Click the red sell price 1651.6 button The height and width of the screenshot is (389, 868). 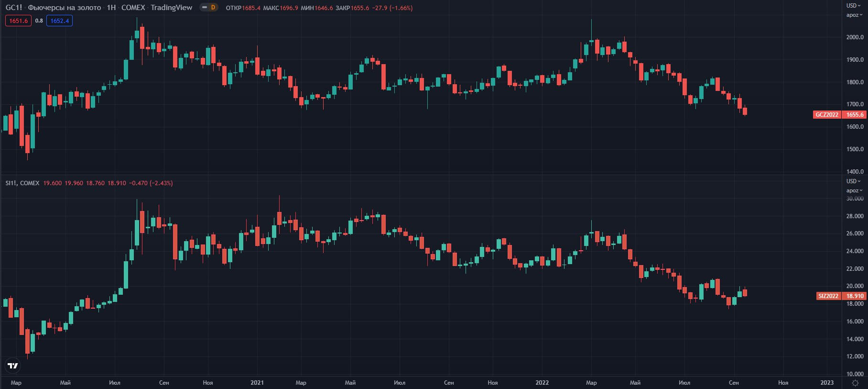pos(18,21)
